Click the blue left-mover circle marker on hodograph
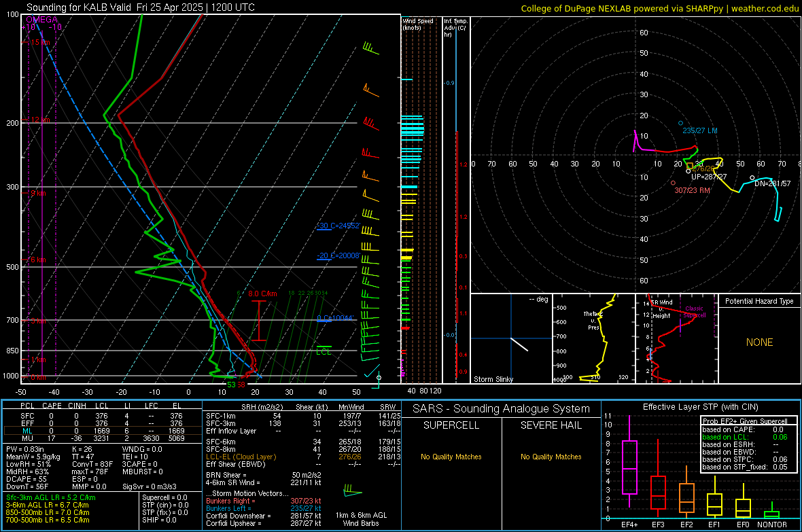The height and width of the screenshot is (532, 802). click(680, 123)
